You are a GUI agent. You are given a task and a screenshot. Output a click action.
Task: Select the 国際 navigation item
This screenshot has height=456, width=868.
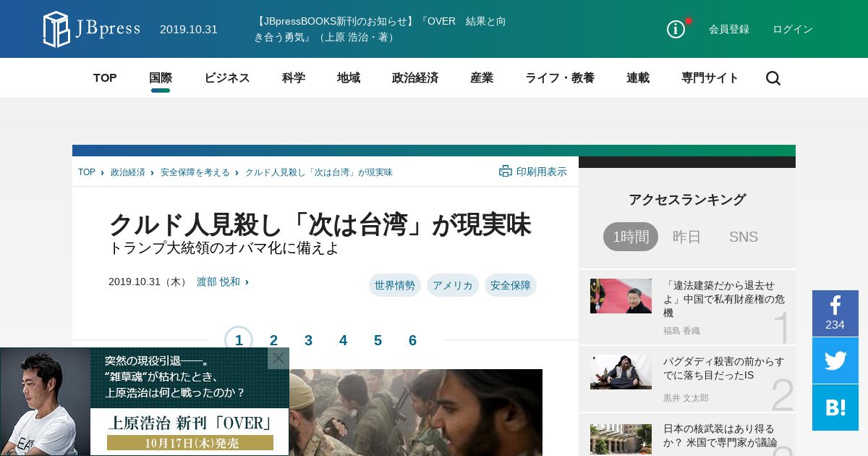click(x=161, y=78)
